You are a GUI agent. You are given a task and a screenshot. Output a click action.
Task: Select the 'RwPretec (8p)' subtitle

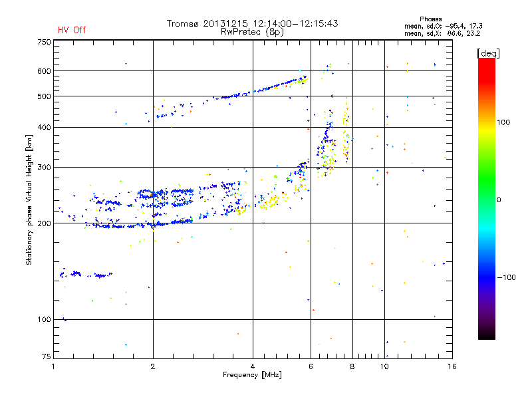coord(252,32)
